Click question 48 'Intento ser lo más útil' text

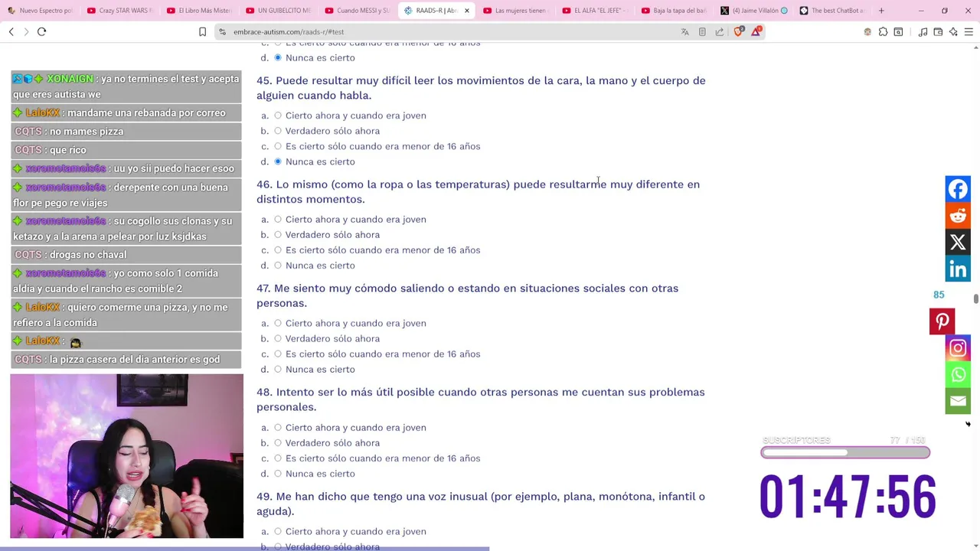(x=481, y=399)
